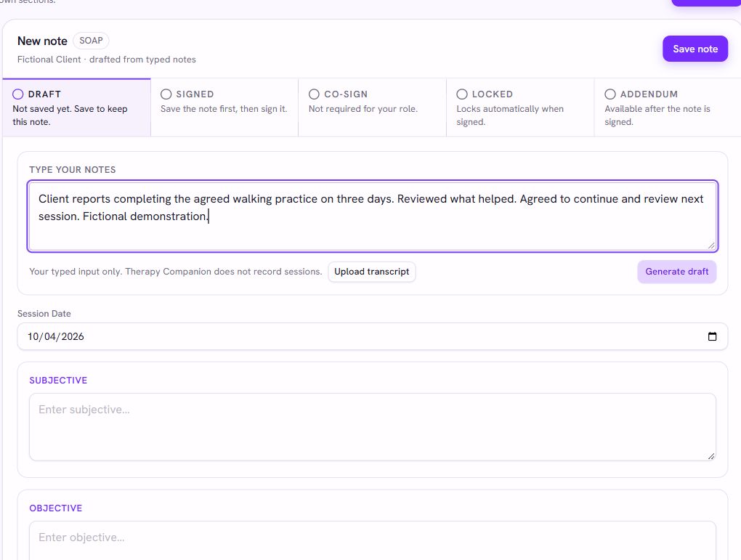The image size is (741, 560).
Task: Click the resize grip of the typed notes box
Action: tap(711, 245)
